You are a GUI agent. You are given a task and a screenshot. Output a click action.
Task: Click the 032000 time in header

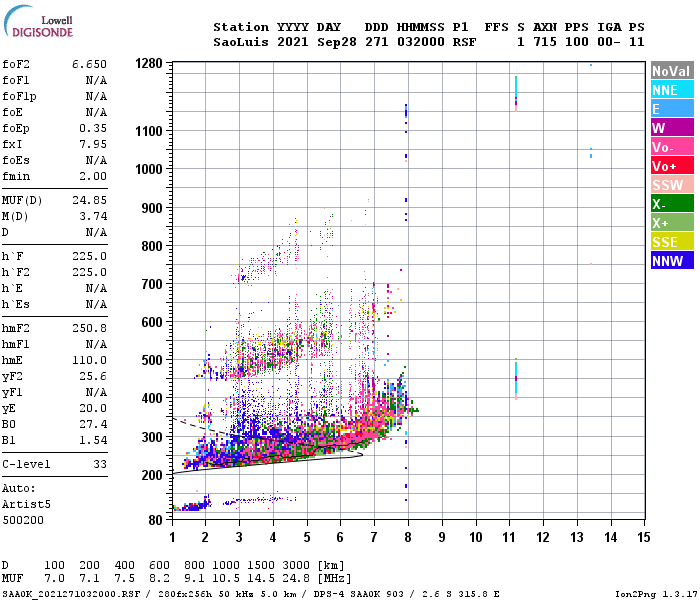tap(421, 42)
